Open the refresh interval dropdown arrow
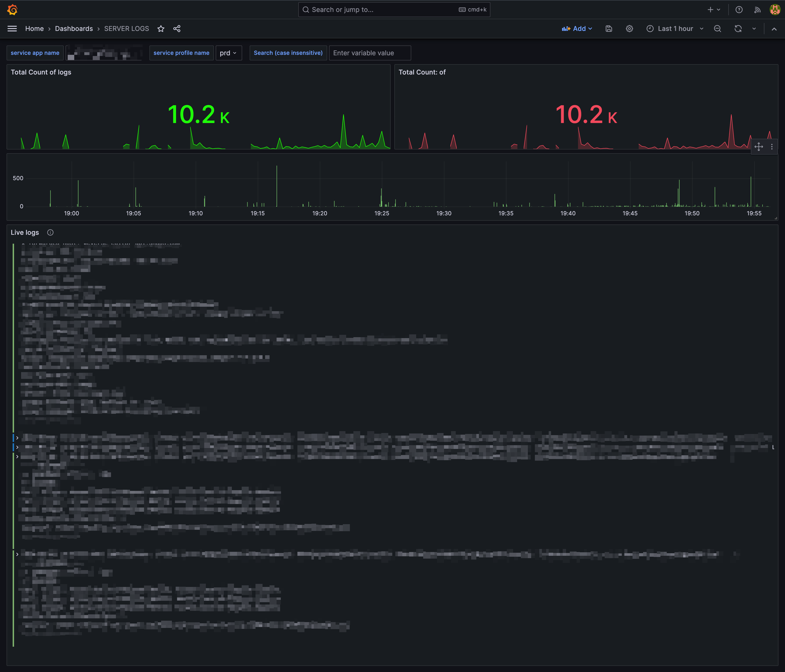The height and width of the screenshot is (672, 785). coord(754,29)
